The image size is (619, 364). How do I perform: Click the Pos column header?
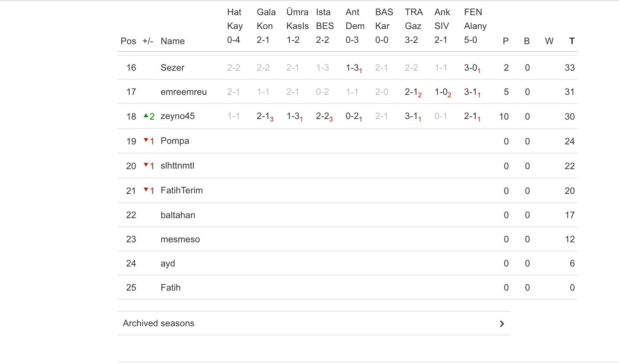[128, 41]
